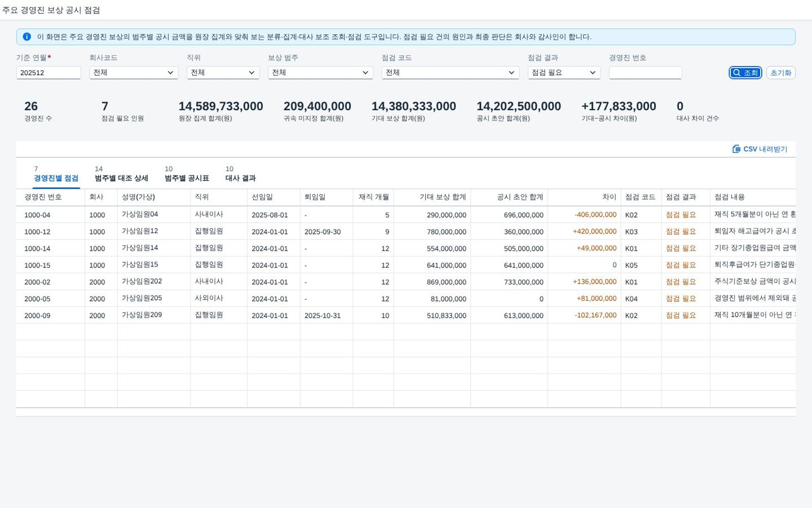812x508 pixels.
Task: Click the CSV 내려받기 link text
Action: [765, 149]
